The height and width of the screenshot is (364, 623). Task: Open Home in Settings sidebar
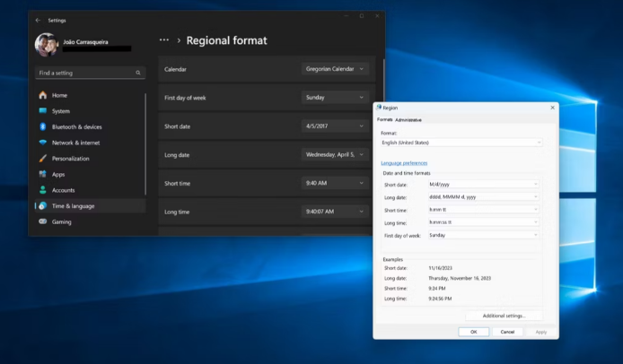90,95
